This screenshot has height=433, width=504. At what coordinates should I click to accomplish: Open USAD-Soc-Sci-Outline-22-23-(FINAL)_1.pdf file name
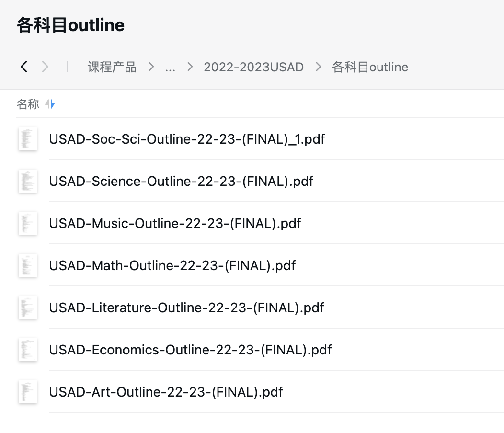click(187, 139)
